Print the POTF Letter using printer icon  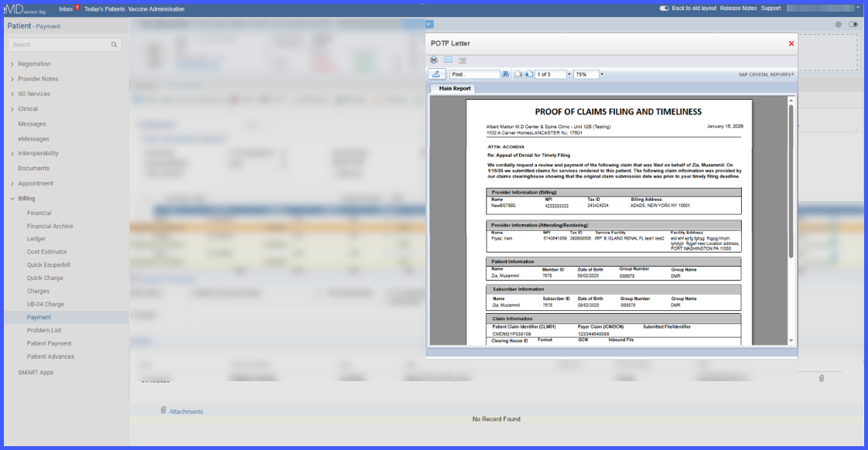[434, 60]
